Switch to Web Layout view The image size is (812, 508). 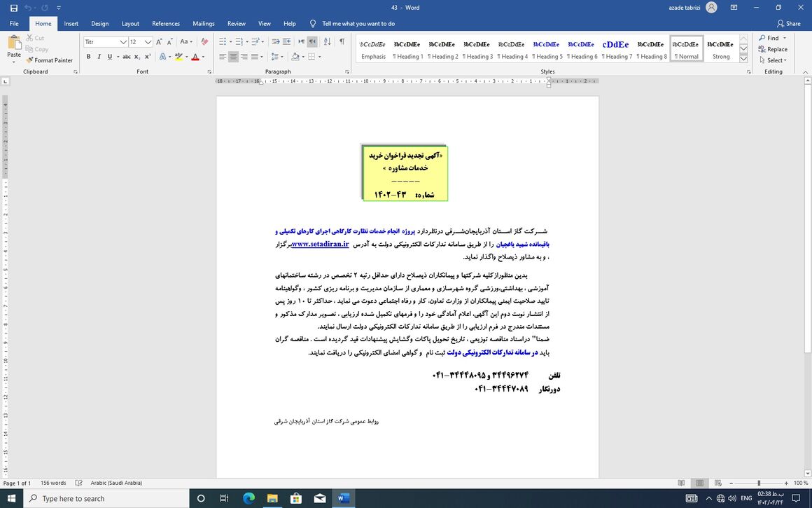[717, 483]
